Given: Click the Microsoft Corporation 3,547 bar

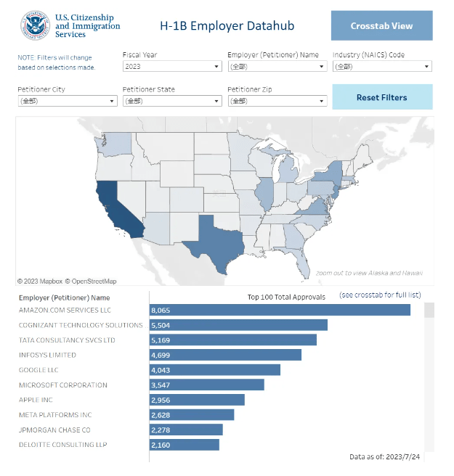Looking at the screenshot, I should point(207,385).
